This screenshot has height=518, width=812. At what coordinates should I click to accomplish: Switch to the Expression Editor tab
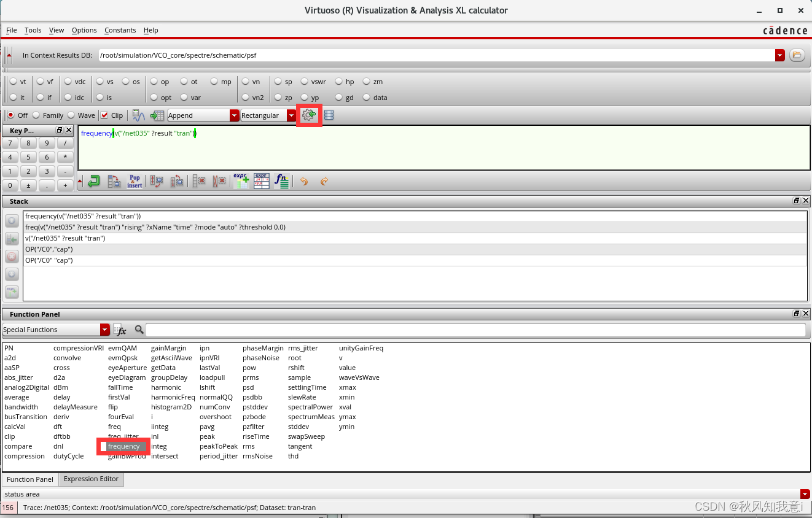(91, 479)
